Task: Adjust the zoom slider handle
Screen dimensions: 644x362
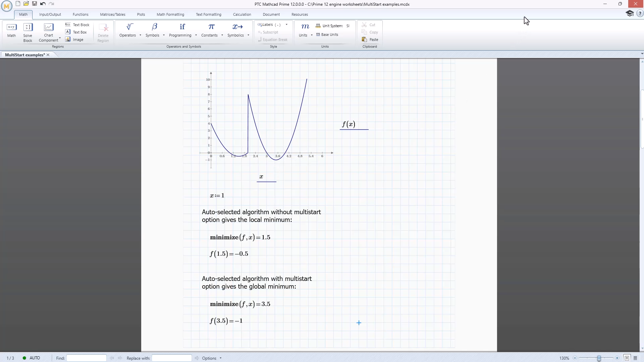Action: tap(599, 358)
